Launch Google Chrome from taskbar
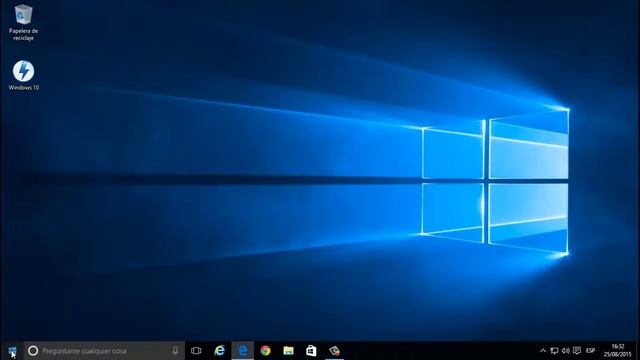The height and width of the screenshot is (360, 640). [x=266, y=351]
